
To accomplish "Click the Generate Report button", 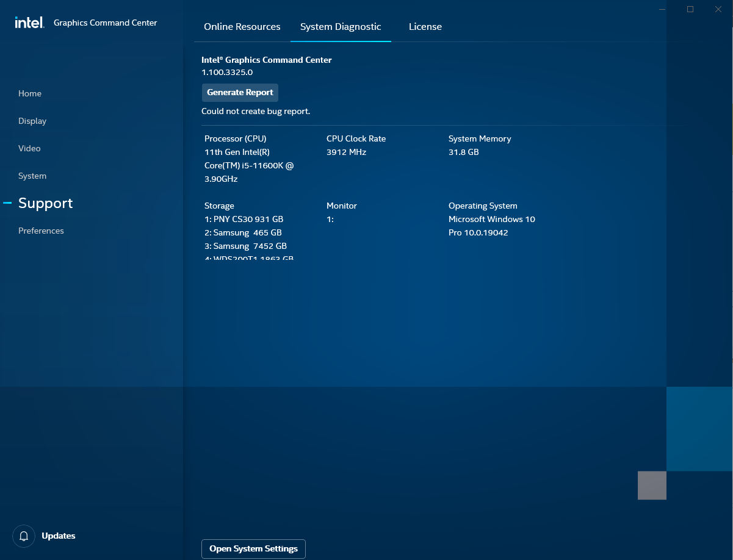I will [240, 92].
